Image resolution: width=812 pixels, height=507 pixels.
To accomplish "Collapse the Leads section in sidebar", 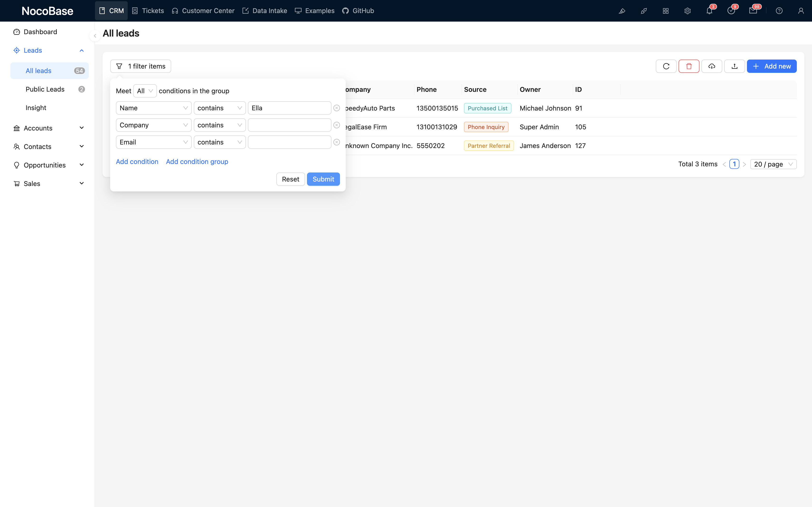I will [81, 50].
